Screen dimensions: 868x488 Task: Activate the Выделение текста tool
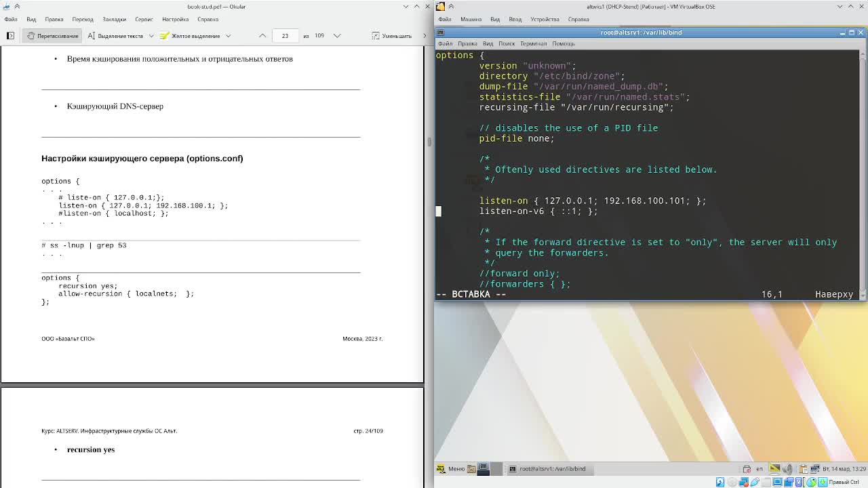tap(115, 35)
